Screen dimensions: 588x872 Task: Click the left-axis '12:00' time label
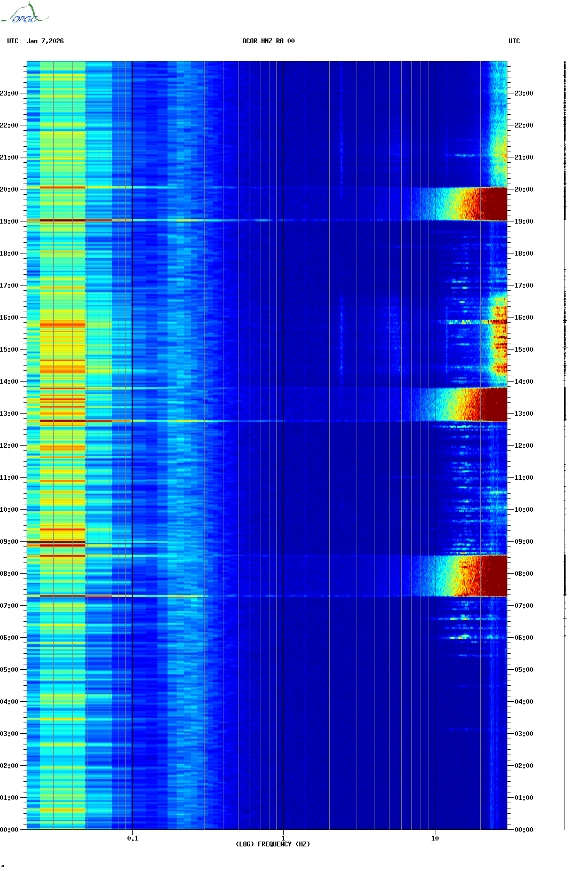click(9, 446)
